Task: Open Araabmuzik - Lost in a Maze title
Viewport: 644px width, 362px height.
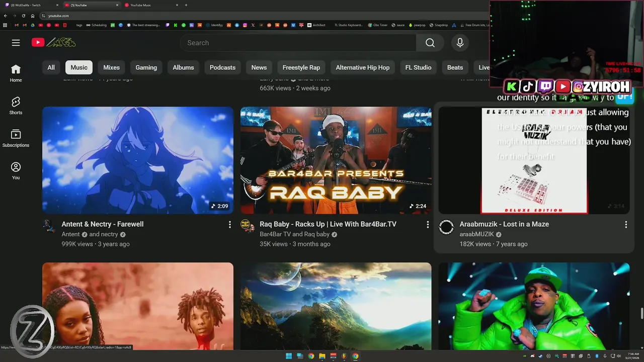Action: [x=504, y=224]
